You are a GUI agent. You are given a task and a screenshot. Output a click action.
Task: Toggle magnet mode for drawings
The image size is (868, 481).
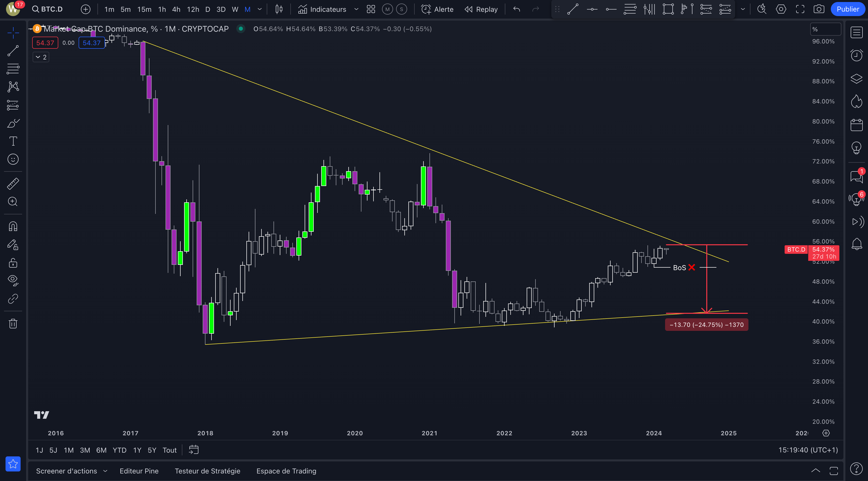pyautogui.click(x=13, y=226)
